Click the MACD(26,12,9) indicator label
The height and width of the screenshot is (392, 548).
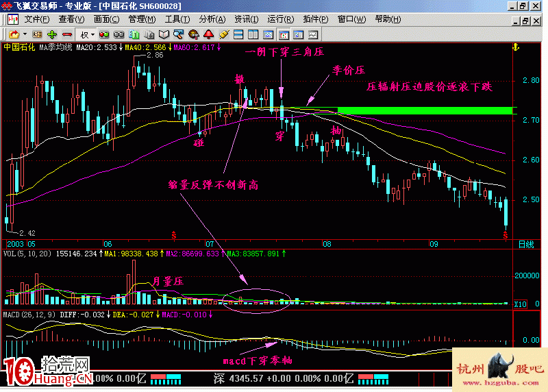[x=29, y=315]
